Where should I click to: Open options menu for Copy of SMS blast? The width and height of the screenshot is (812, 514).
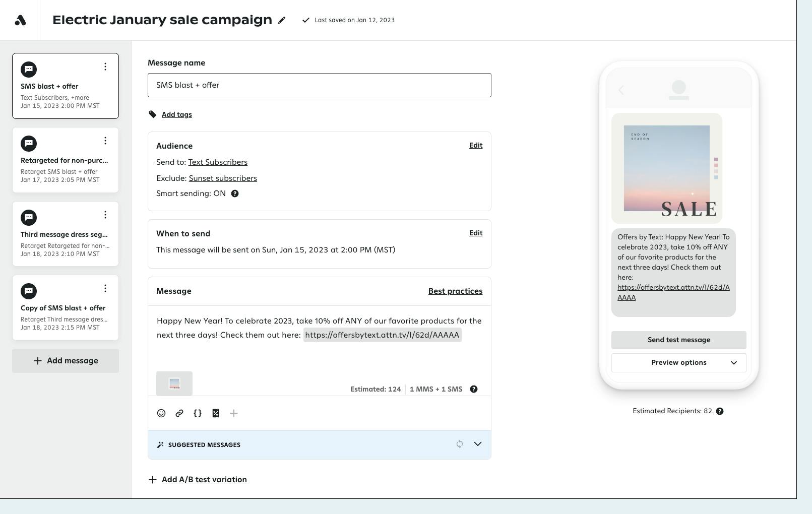[105, 288]
